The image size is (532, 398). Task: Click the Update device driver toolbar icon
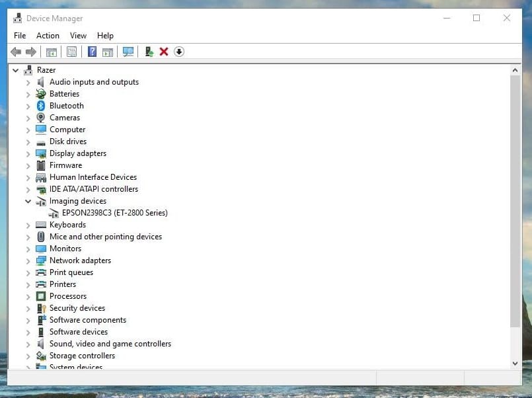[149, 52]
